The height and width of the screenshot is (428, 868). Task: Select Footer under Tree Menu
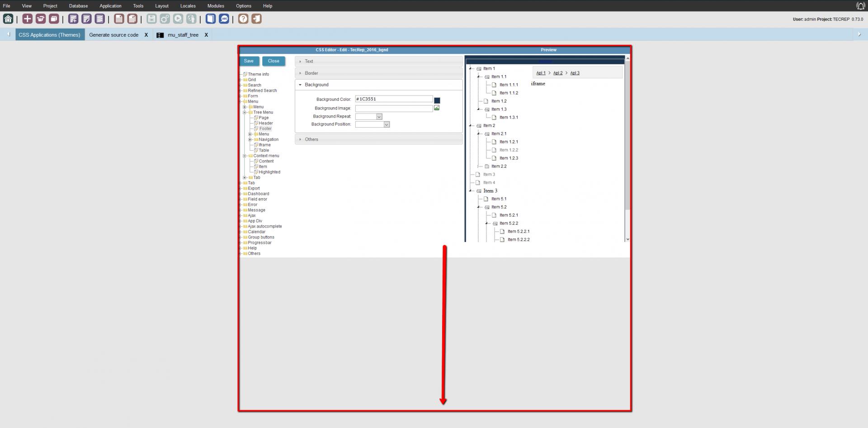pyautogui.click(x=265, y=128)
